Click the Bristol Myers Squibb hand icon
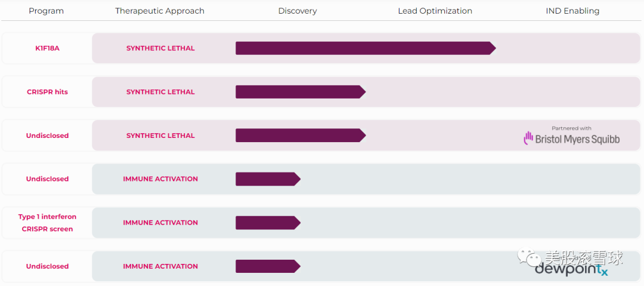Viewport: 644px width, 286px height. point(528,139)
